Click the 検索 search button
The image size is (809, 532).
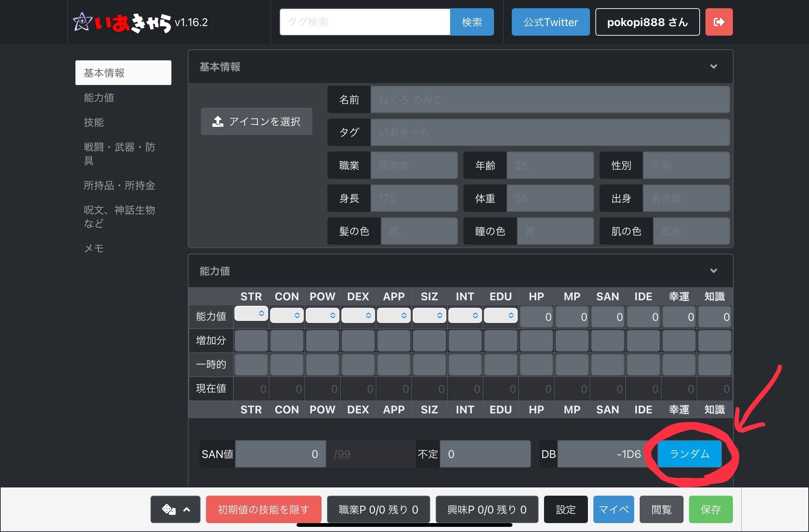pos(472,22)
